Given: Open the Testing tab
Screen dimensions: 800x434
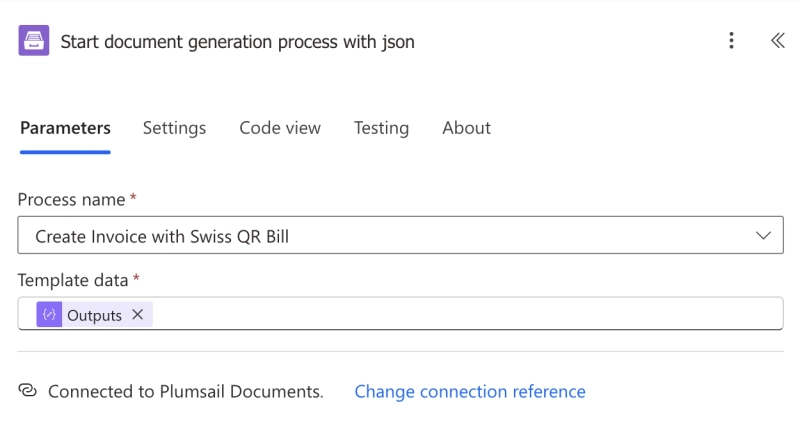Looking at the screenshot, I should (x=382, y=128).
